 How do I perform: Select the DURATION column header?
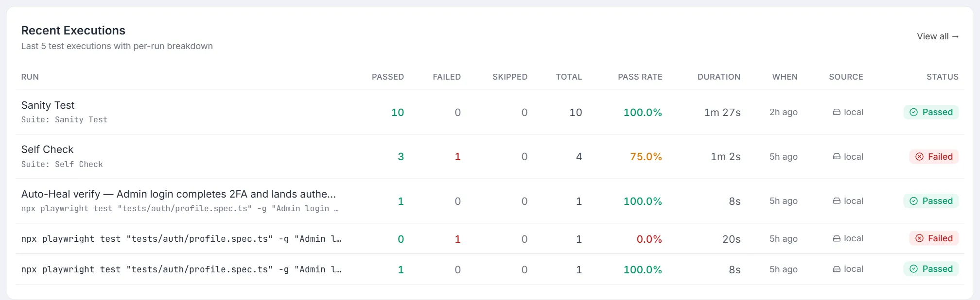pyautogui.click(x=719, y=77)
